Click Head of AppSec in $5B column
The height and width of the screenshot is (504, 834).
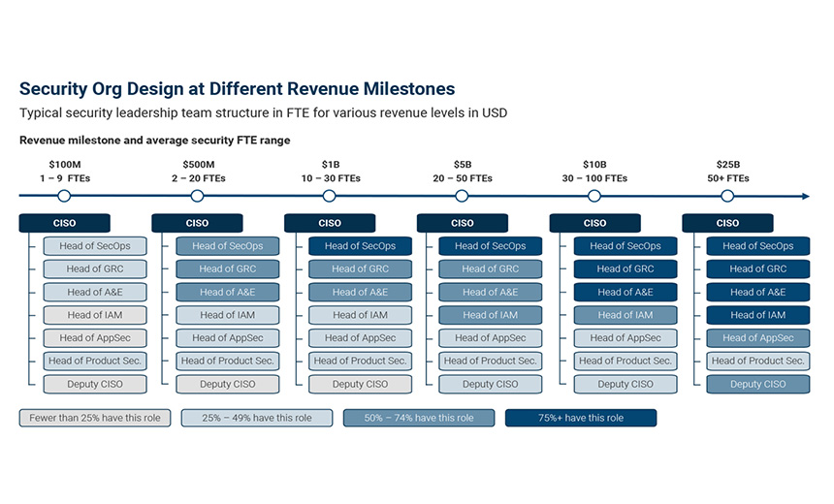coord(491,338)
